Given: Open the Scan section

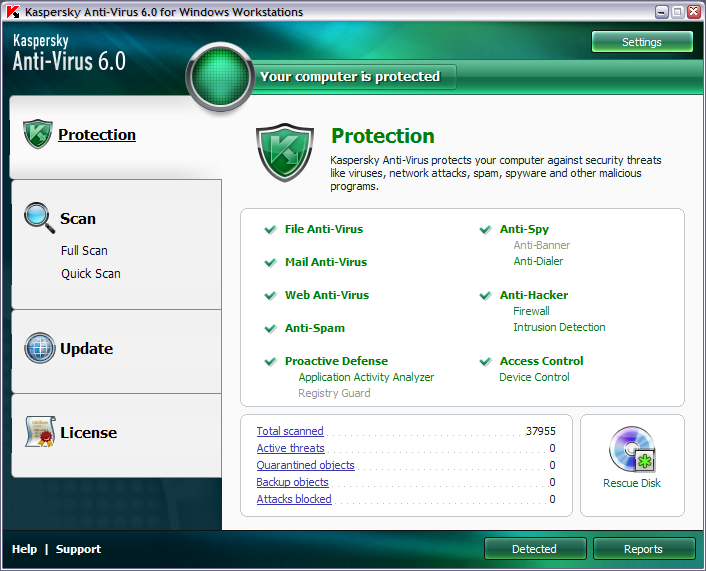Looking at the screenshot, I should tap(78, 218).
